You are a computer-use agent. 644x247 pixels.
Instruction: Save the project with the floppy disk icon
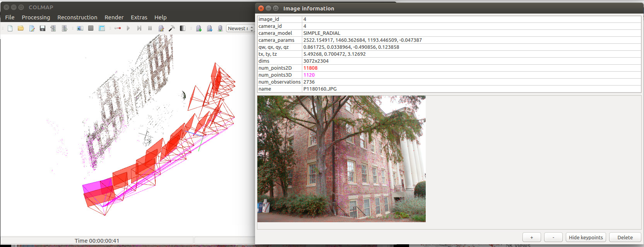click(x=43, y=28)
